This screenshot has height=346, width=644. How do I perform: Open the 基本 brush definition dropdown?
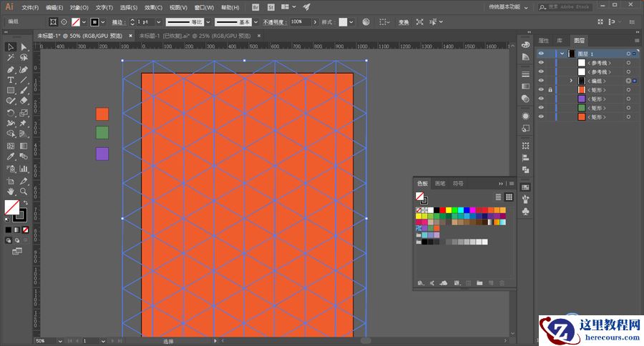coord(255,21)
